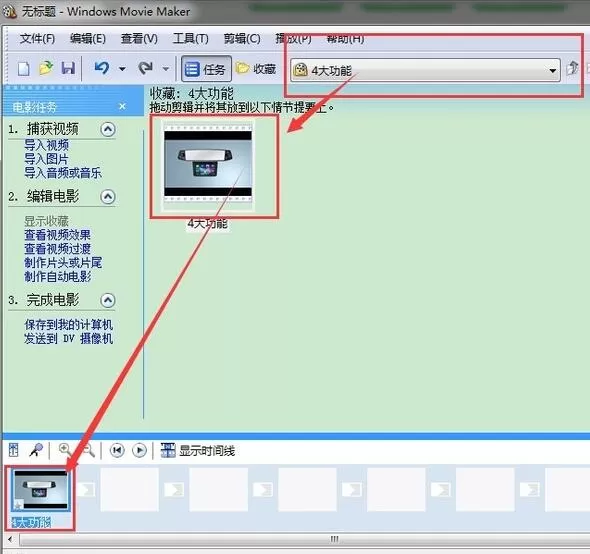
Task: Open the Redo history dropdown arrow
Action: coord(166,69)
